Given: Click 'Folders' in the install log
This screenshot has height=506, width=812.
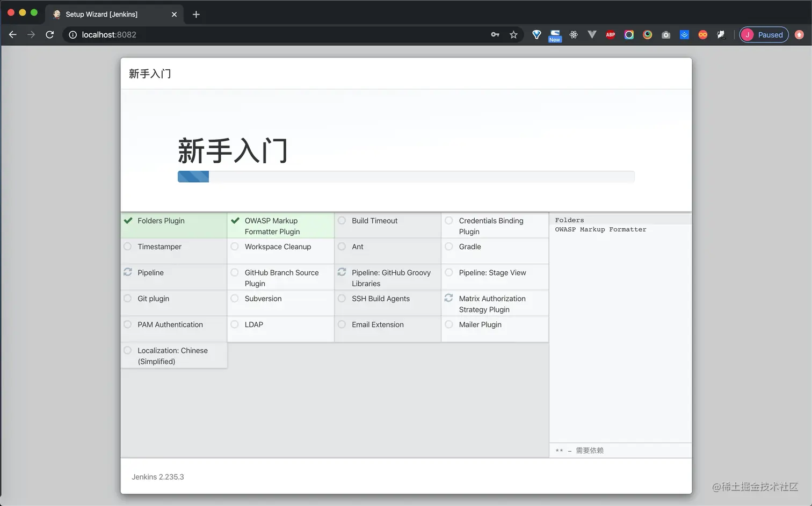Looking at the screenshot, I should click(x=569, y=220).
